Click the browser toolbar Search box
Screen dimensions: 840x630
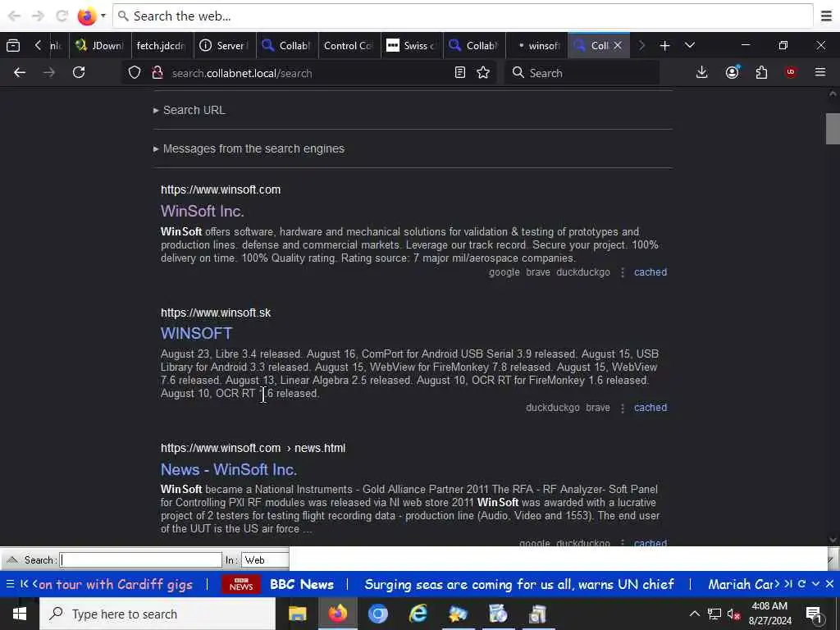582,73
